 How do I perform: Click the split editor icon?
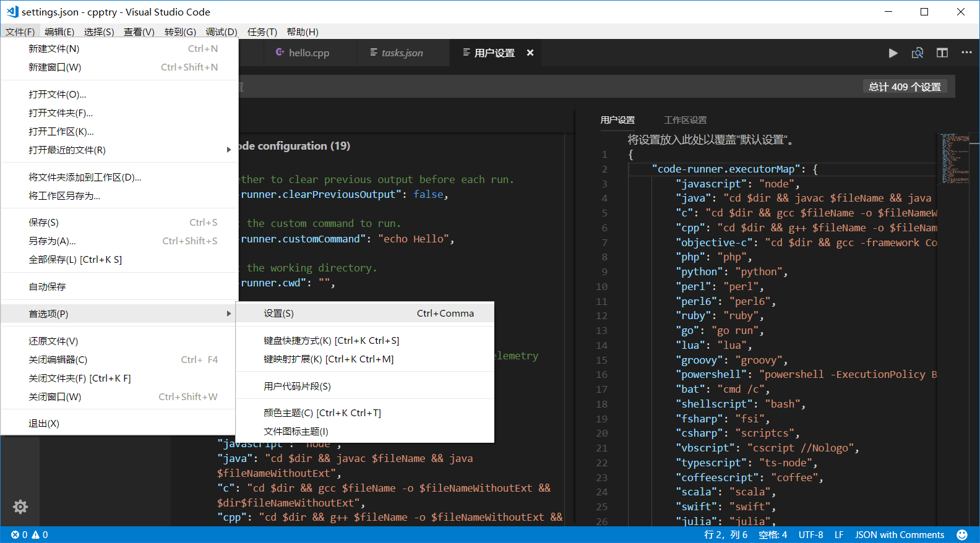(x=942, y=53)
